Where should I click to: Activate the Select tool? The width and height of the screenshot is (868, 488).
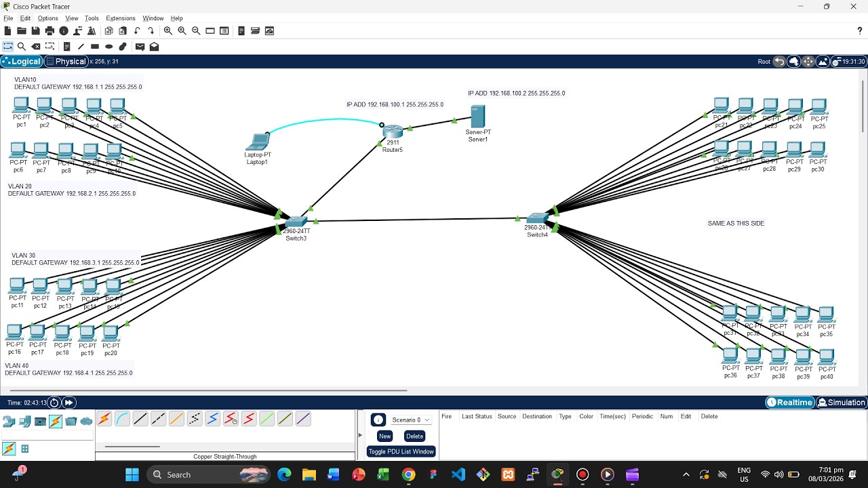click(8, 47)
